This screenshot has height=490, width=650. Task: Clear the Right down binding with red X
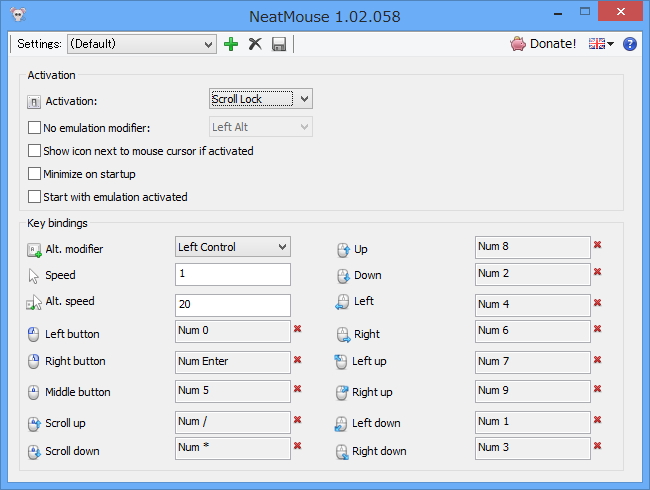[597, 446]
